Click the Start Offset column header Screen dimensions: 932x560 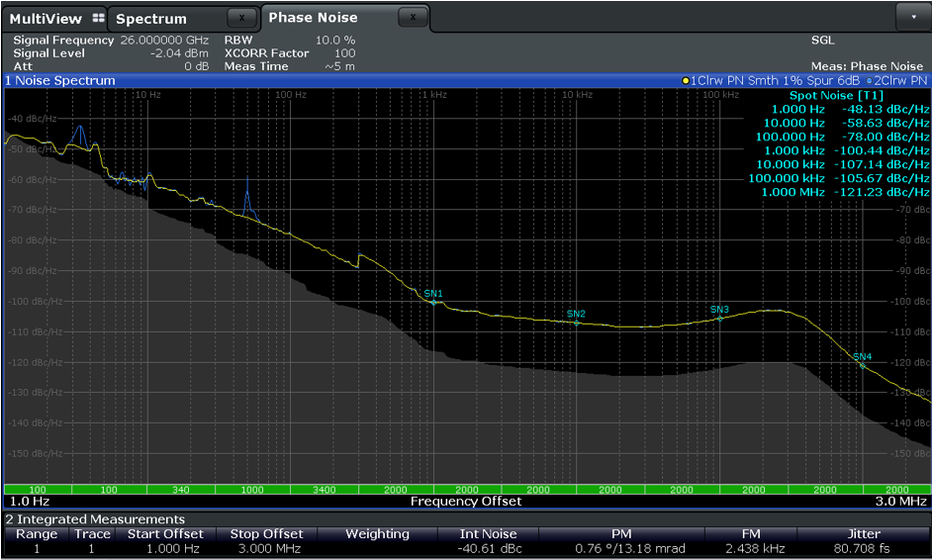pyautogui.click(x=166, y=534)
